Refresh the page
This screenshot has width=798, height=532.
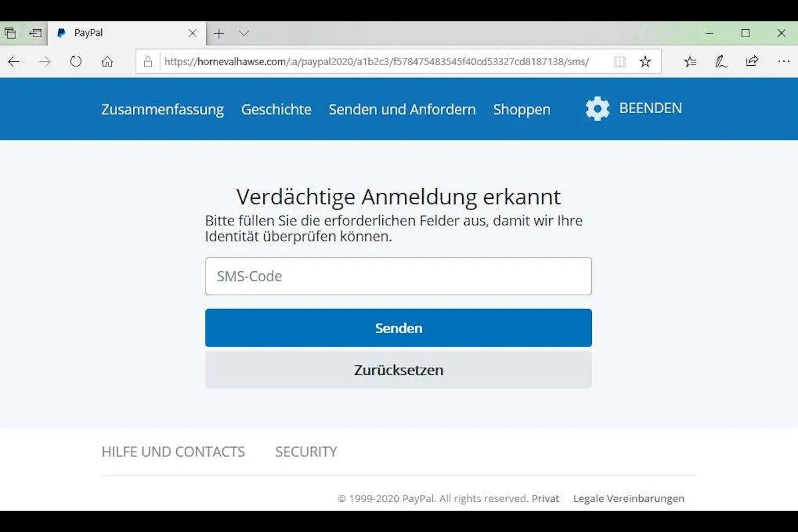pyautogui.click(x=76, y=62)
